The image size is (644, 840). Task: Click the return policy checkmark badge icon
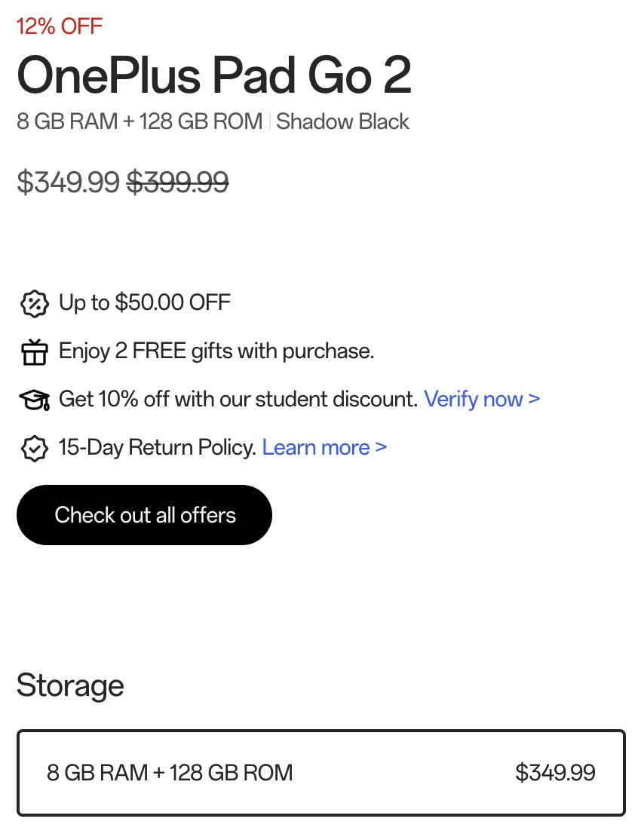tap(34, 448)
